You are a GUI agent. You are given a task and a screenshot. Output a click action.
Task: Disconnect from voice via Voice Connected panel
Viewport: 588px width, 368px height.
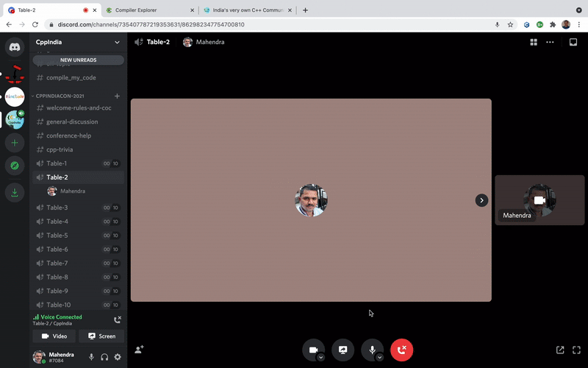click(x=118, y=319)
